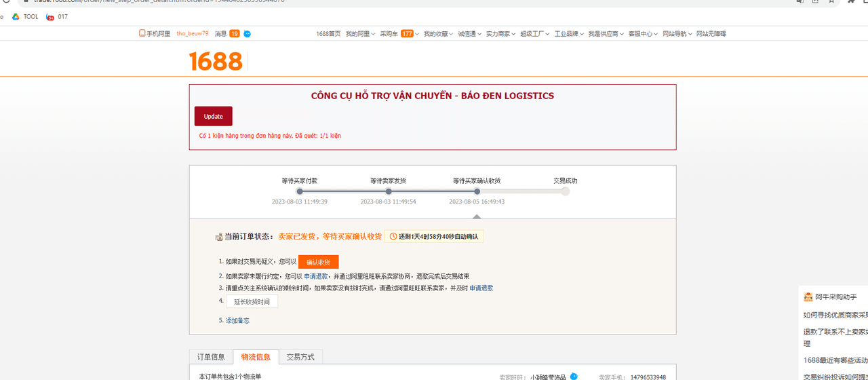Viewport: 868px width, 380px height.
Task: Open the 017 bookmark in bookmarks bar
Action: [57, 17]
